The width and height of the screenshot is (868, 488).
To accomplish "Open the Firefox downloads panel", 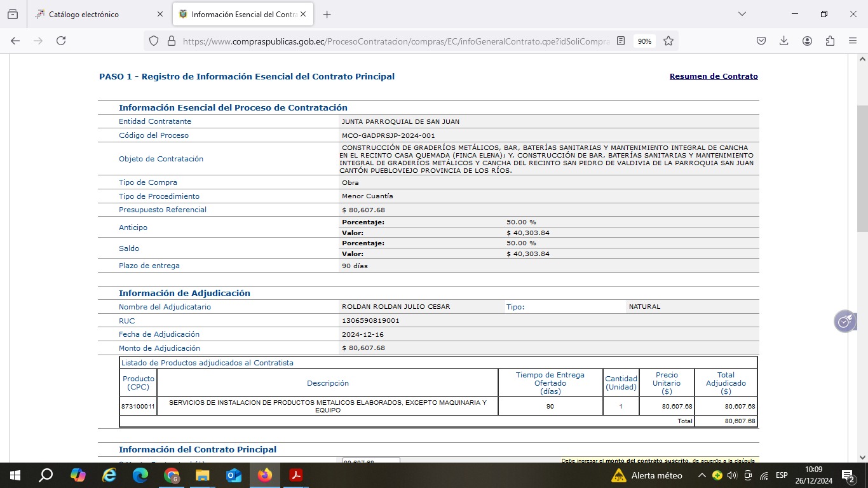I will point(784,41).
